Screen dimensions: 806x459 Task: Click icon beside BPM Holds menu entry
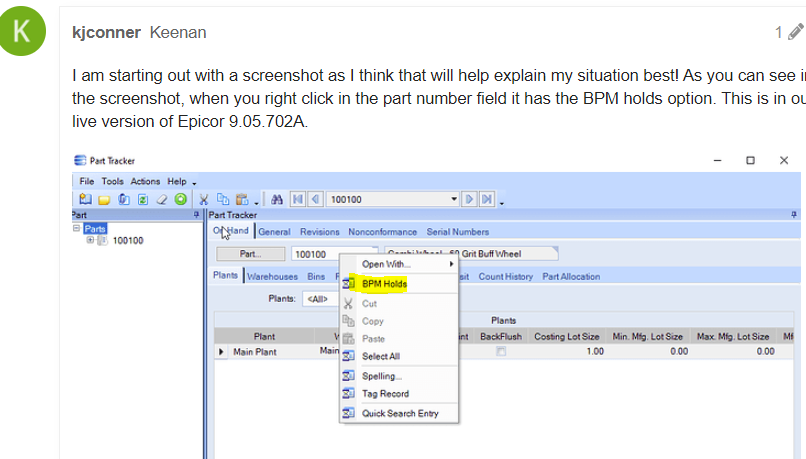[x=349, y=284]
